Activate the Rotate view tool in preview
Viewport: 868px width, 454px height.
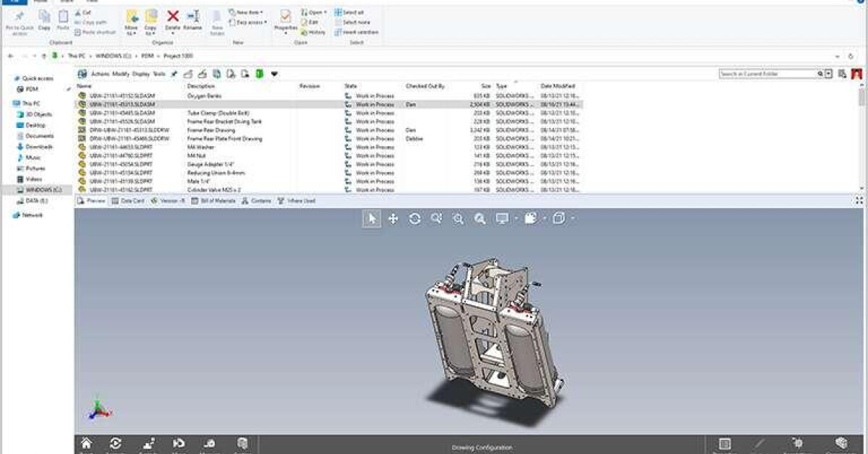(x=414, y=218)
